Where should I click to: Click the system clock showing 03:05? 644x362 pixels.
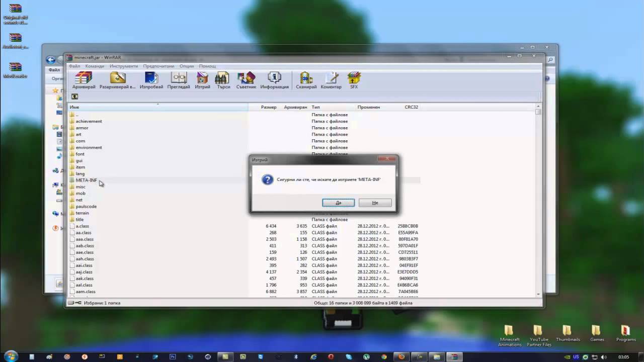pos(623,357)
